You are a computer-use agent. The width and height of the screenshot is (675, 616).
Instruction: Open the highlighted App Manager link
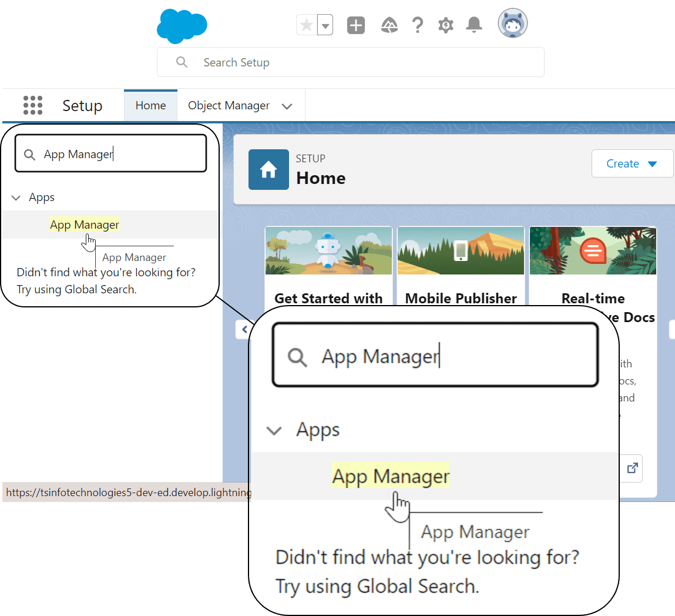pyautogui.click(x=84, y=224)
